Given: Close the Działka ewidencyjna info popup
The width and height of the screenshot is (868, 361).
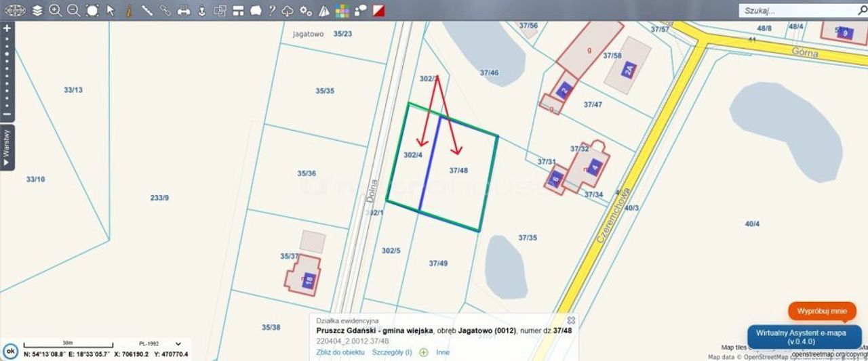Looking at the screenshot, I should (571, 320).
